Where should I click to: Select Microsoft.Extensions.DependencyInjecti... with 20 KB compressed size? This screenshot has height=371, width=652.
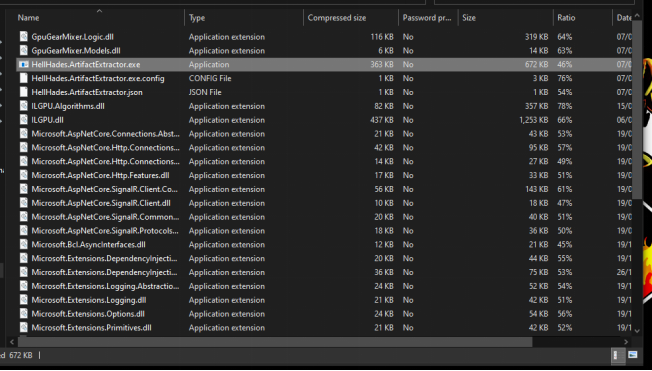[104, 258]
